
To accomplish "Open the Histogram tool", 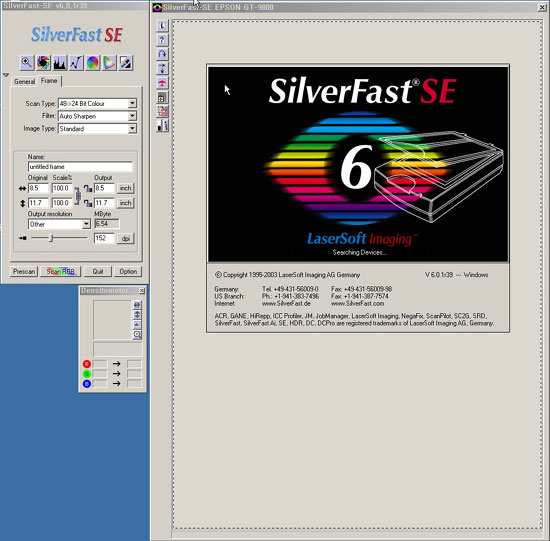I will point(60,63).
